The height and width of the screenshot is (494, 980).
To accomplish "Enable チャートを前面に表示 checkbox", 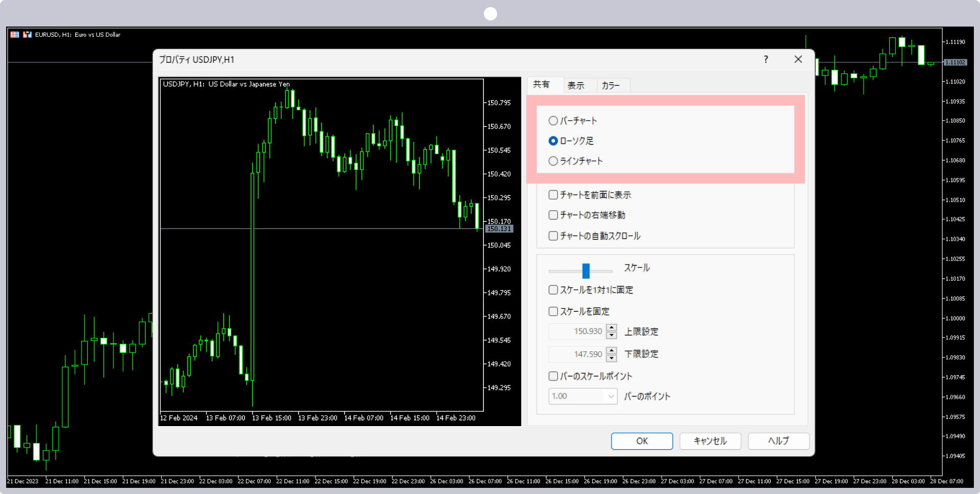I will (553, 195).
